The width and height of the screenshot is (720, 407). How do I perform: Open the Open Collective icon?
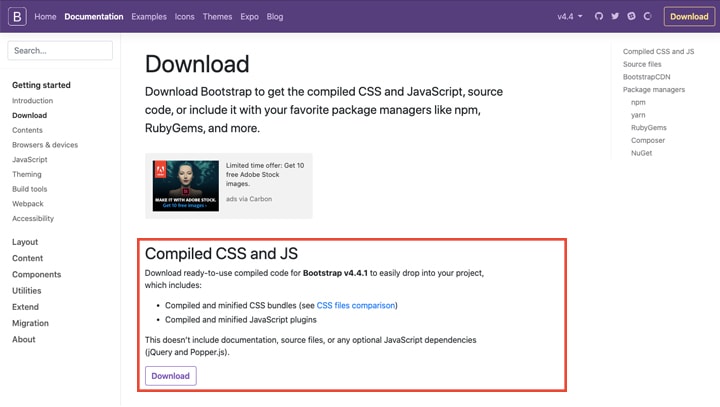pyautogui.click(x=647, y=17)
